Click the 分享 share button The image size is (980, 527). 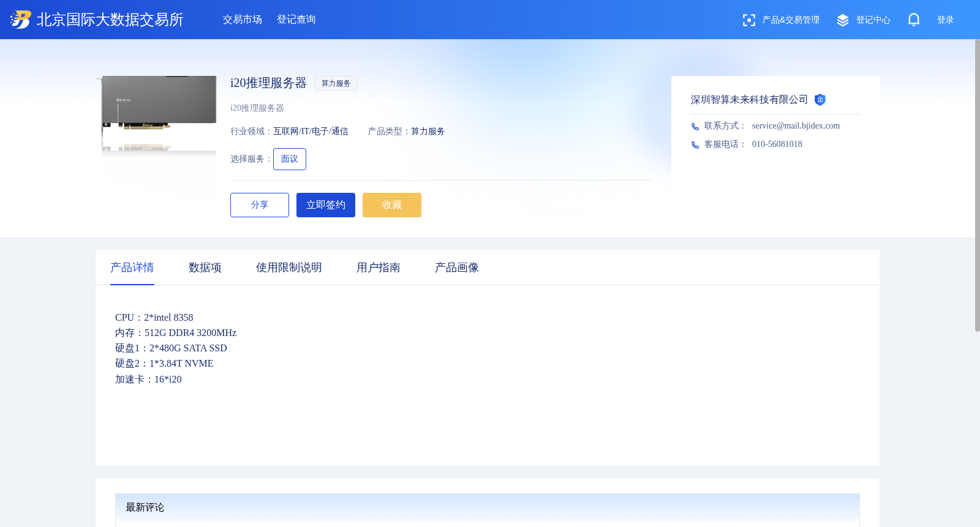pyautogui.click(x=260, y=205)
